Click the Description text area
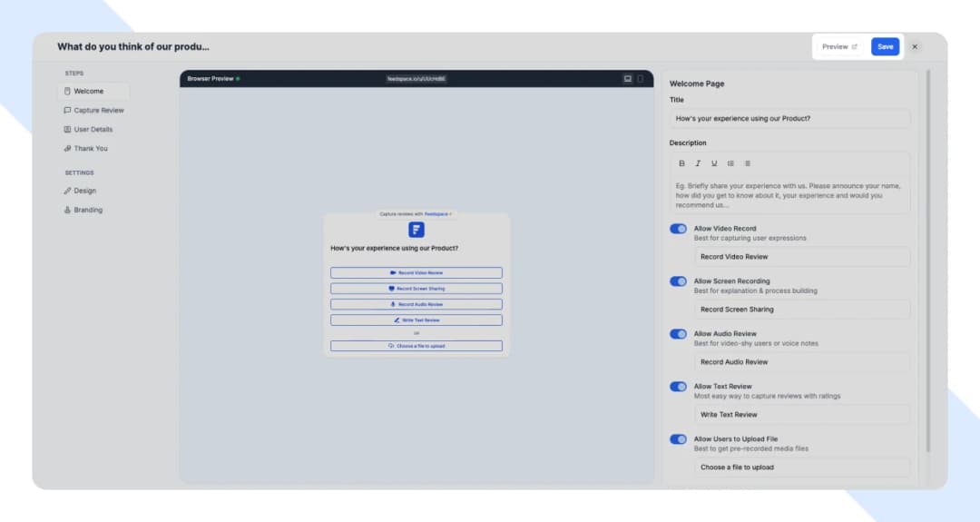The width and height of the screenshot is (980, 522). (789, 195)
